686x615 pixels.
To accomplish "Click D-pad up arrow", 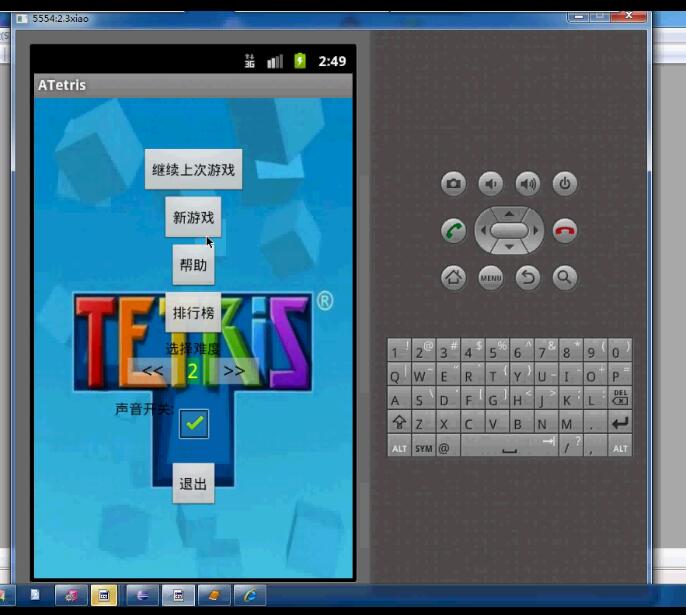I will [x=509, y=214].
